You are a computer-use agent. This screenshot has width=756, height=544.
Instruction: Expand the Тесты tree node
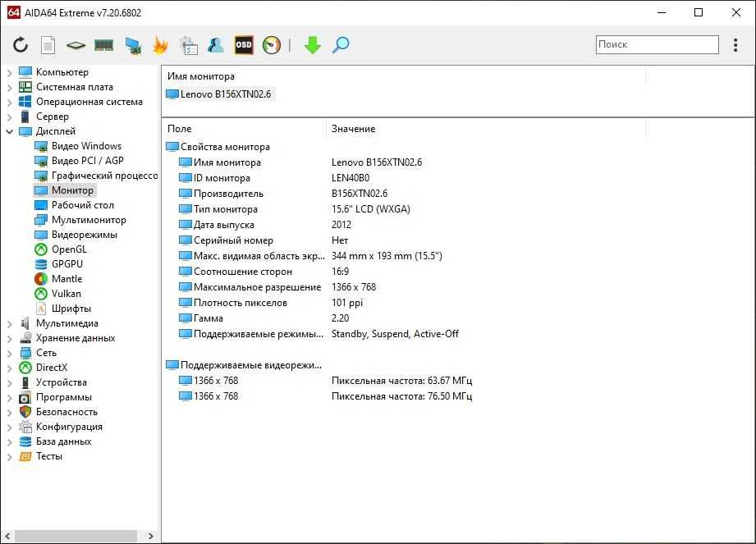point(9,457)
